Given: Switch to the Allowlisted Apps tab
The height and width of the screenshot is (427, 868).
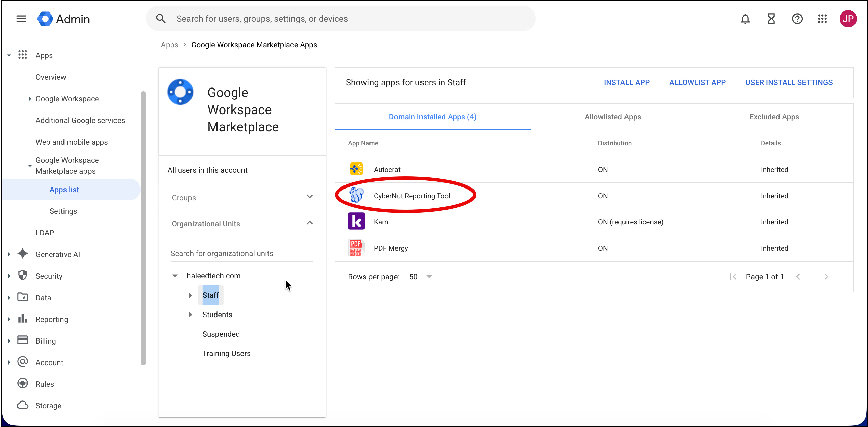Looking at the screenshot, I should [613, 117].
